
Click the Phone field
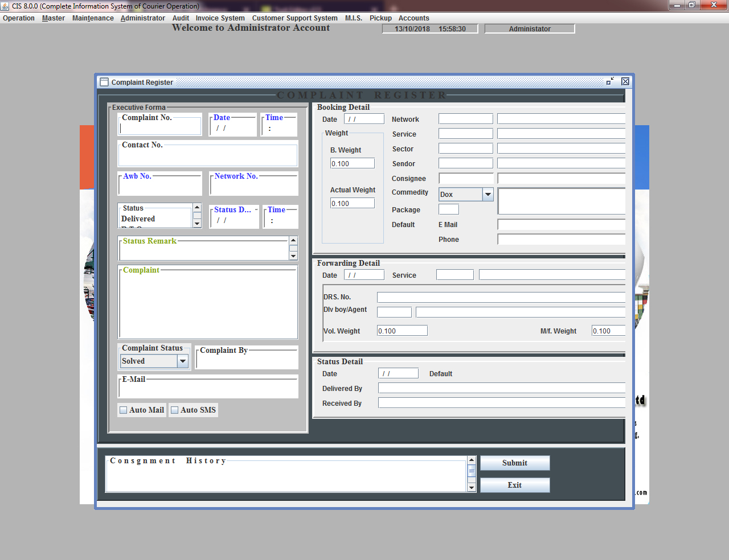tap(562, 239)
